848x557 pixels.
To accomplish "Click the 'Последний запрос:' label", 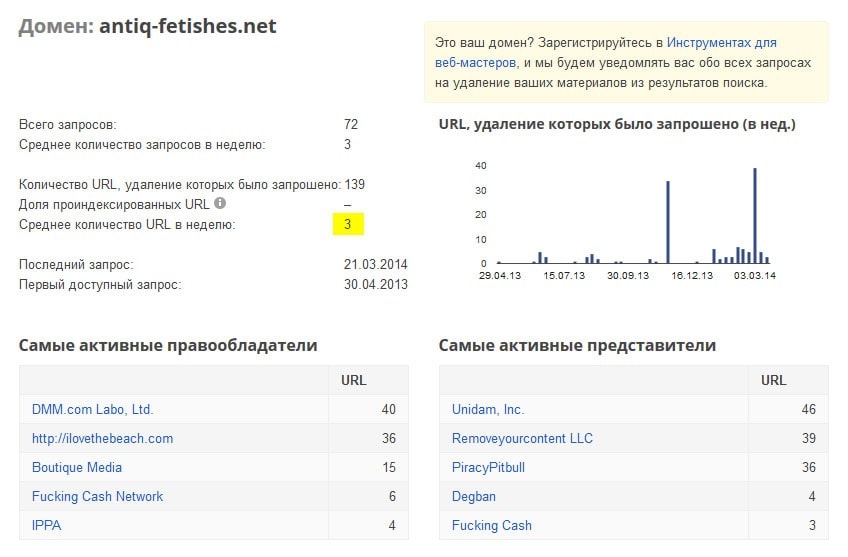I will [x=76, y=264].
